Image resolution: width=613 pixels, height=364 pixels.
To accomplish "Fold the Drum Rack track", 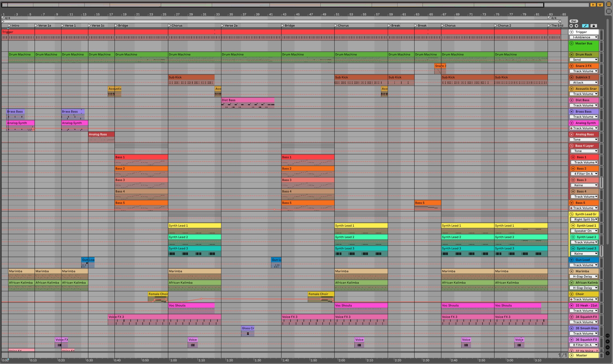I will click(x=571, y=55).
